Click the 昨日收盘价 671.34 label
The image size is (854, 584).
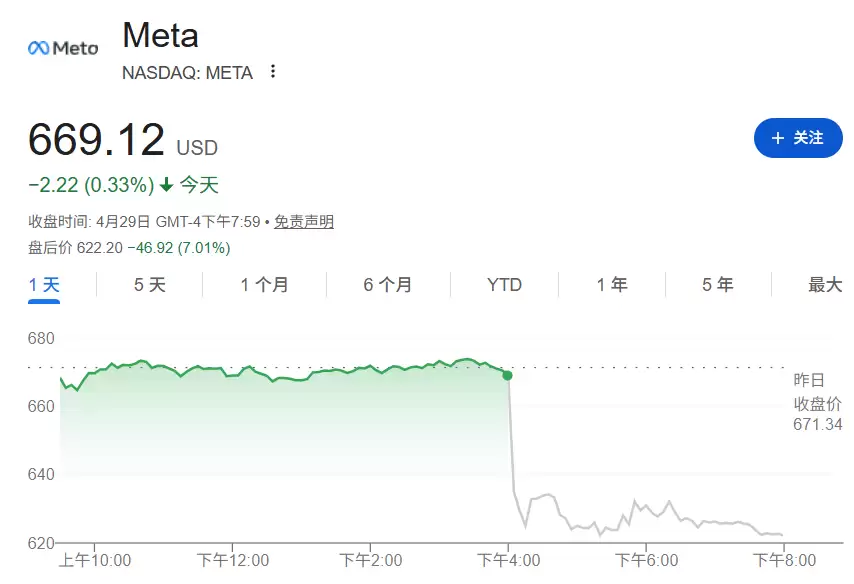[817, 402]
